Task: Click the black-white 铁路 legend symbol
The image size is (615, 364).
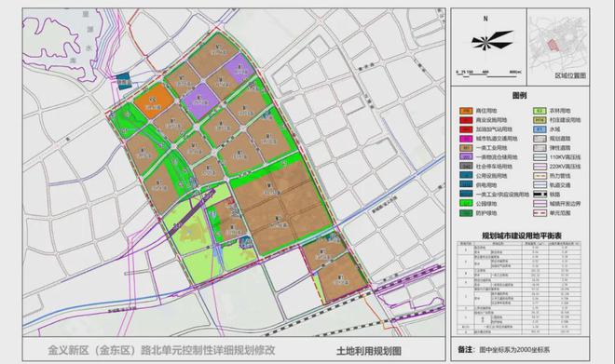Action: click(x=540, y=195)
